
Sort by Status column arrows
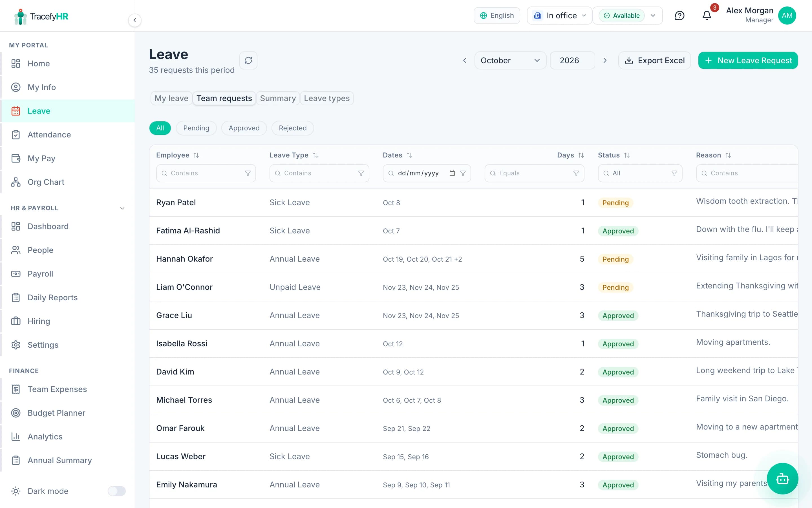[627, 155]
